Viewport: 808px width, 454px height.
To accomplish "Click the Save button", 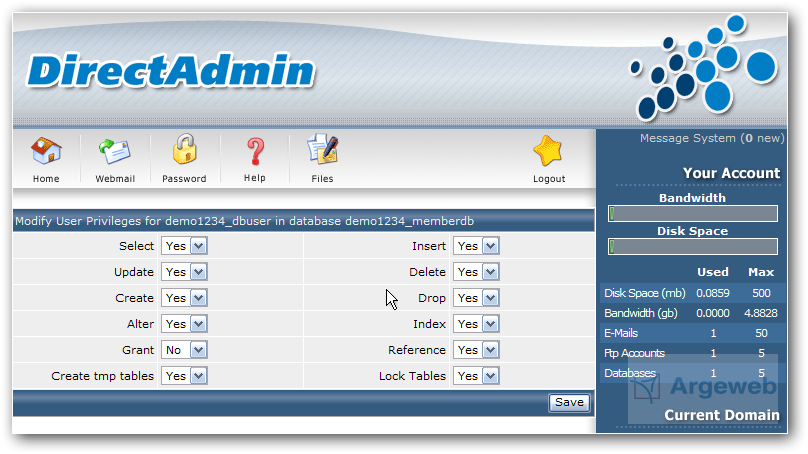I will click(569, 402).
